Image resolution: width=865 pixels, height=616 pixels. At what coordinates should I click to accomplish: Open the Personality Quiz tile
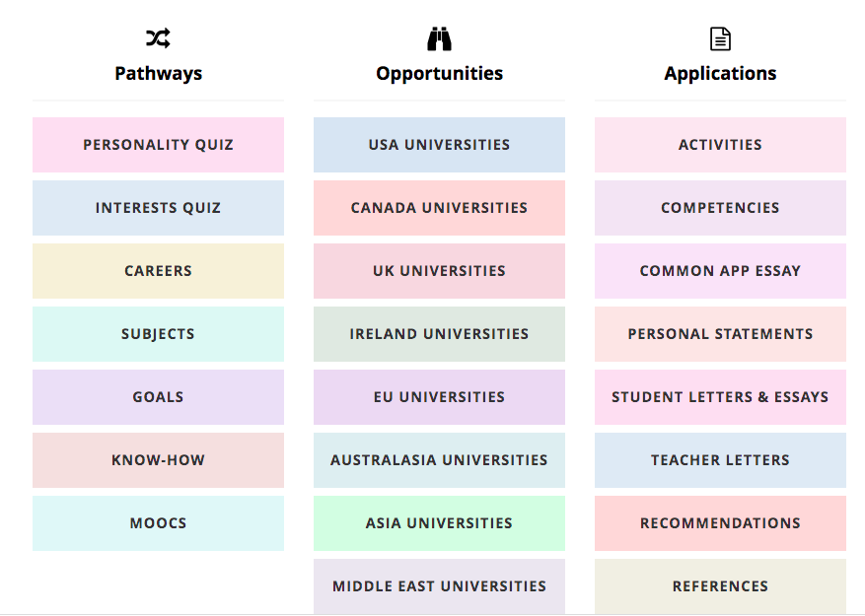pos(159,145)
